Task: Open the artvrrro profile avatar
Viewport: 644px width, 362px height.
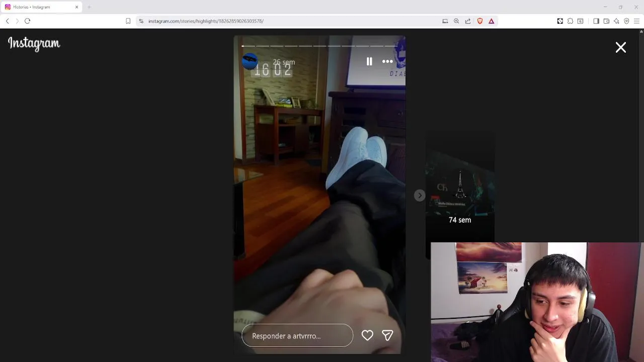Action: point(250,61)
